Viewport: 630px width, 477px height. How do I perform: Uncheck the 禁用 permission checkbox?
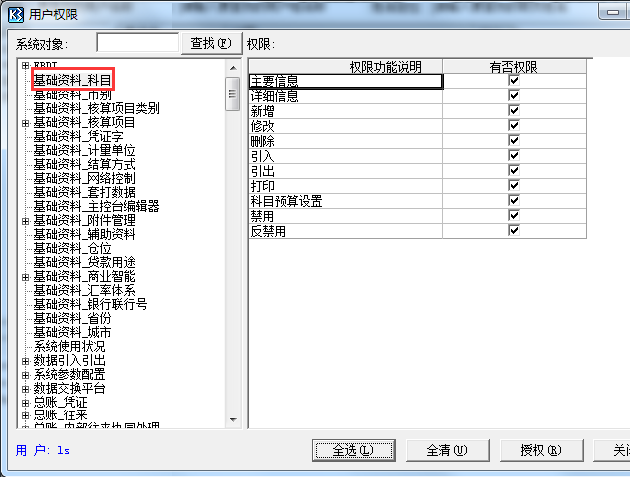(514, 216)
